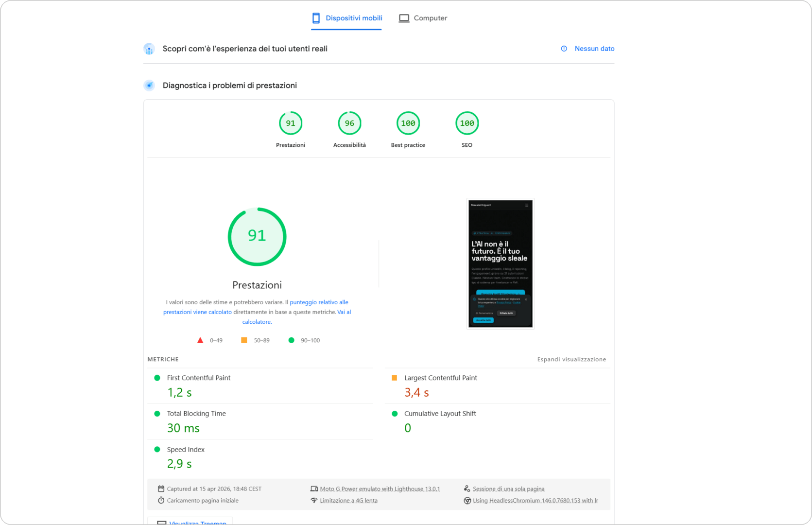Jump to the Prestazioni score gauge 91
The width and height of the screenshot is (812, 525).
click(291, 123)
